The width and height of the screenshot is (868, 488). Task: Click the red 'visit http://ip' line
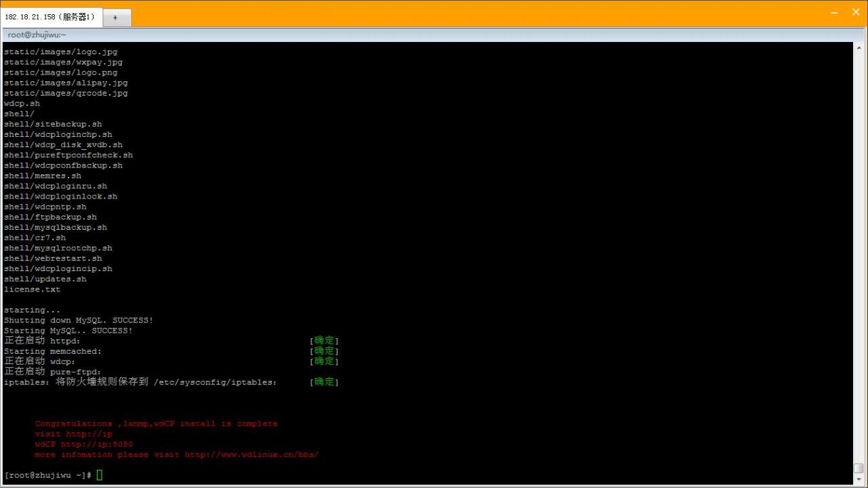tap(73, 434)
